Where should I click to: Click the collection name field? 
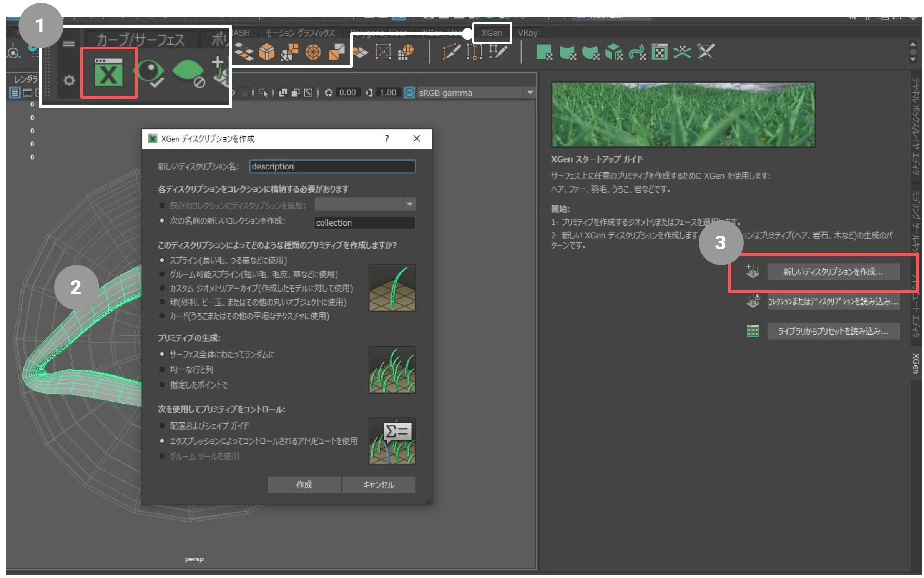pyautogui.click(x=364, y=223)
